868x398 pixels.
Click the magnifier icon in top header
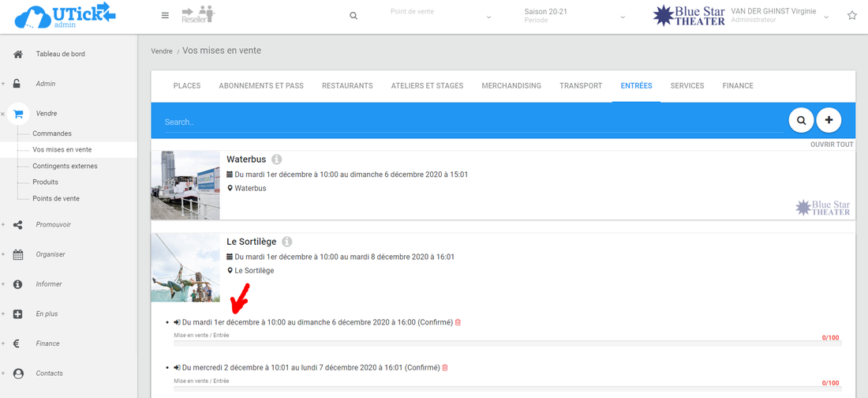(354, 16)
